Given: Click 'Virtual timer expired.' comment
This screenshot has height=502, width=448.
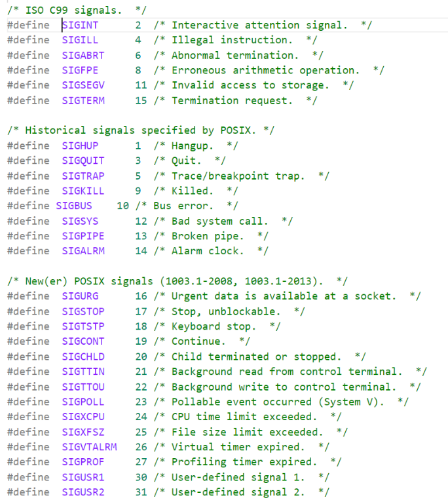Looking at the screenshot, I should pos(241,447).
